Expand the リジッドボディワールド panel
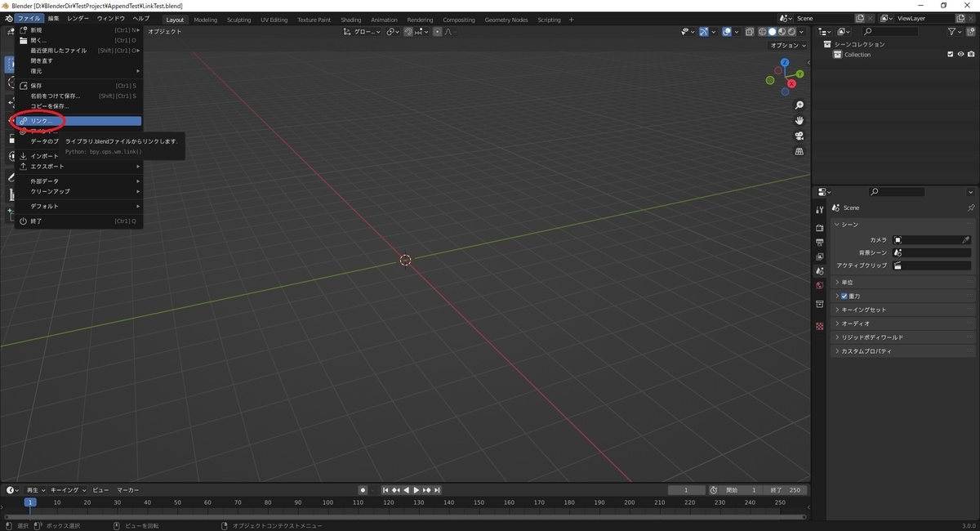This screenshot has width=980, height=531. pos(902,337)
